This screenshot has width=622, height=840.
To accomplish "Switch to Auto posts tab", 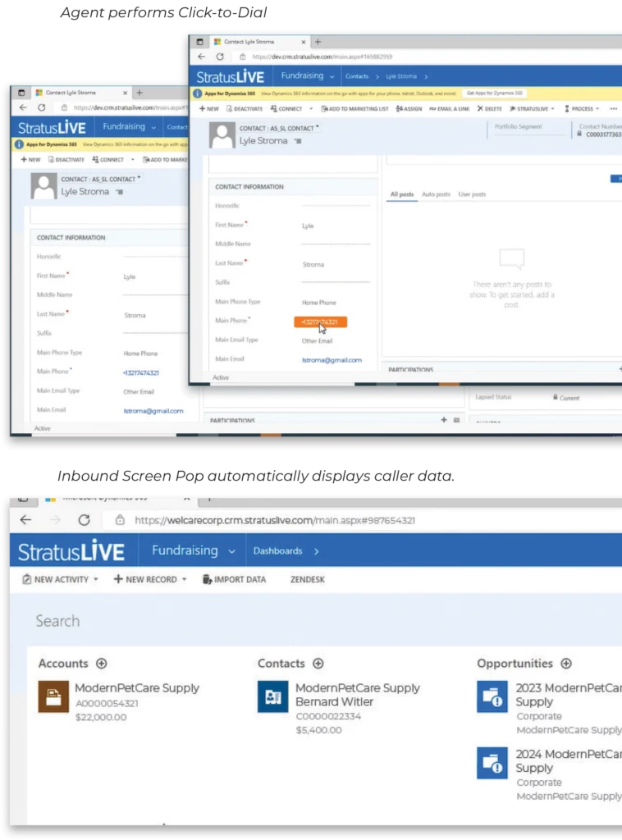I will (436, 194).
